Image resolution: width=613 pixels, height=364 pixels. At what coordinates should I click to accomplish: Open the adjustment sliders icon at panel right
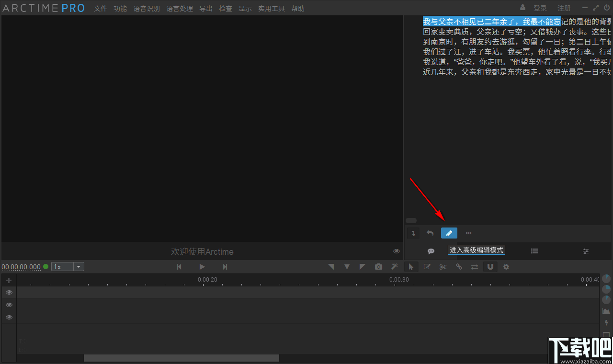click(x=585, y=250)
